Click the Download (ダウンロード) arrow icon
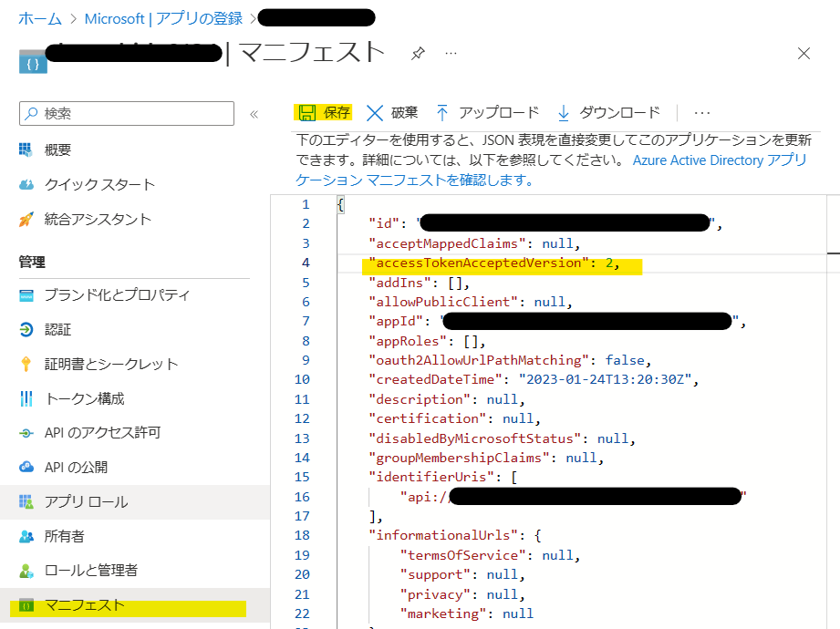This screenshot has height=629, width=840. [x=564, y=113]
